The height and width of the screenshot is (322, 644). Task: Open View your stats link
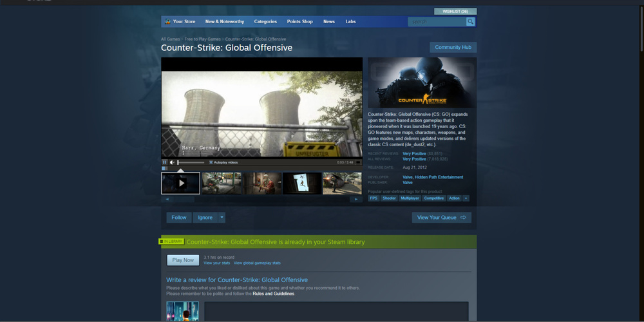(x=217, y=263)
